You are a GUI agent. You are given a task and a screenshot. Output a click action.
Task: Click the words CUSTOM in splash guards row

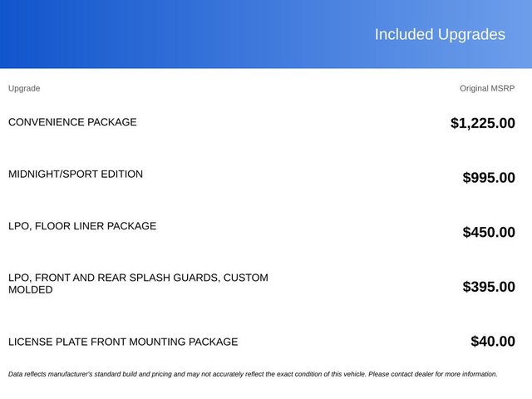click(246, 278)
